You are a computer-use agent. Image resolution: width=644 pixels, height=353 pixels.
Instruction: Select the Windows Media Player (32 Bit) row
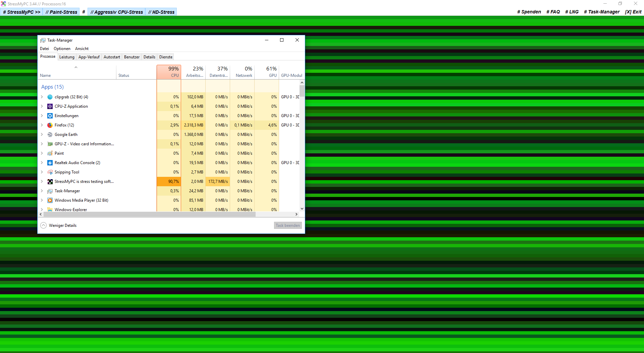click(x=168, y=200)
